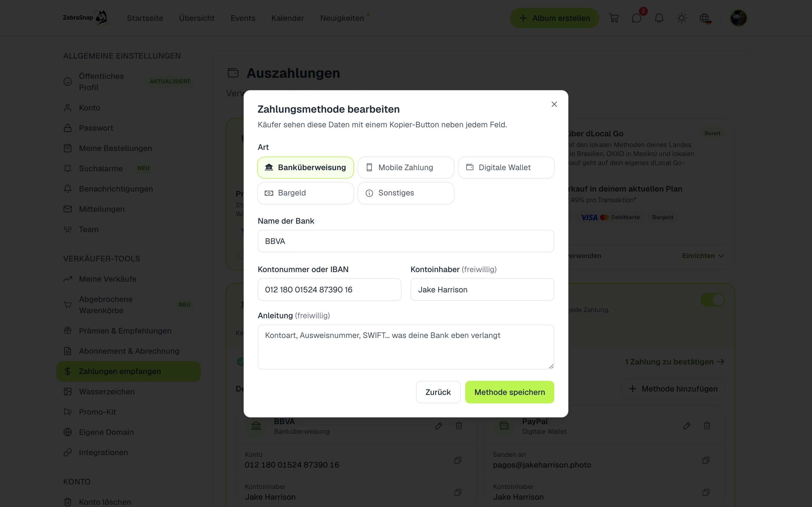The image size is (812, 507).
Task: Select Digitale Wallet payment type
Action: tap(506, 167)
